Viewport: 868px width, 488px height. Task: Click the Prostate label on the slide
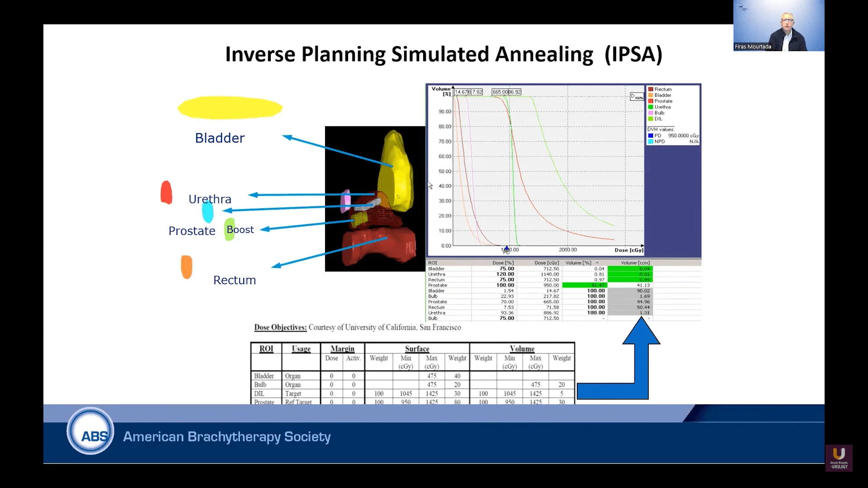pos(192,231)
